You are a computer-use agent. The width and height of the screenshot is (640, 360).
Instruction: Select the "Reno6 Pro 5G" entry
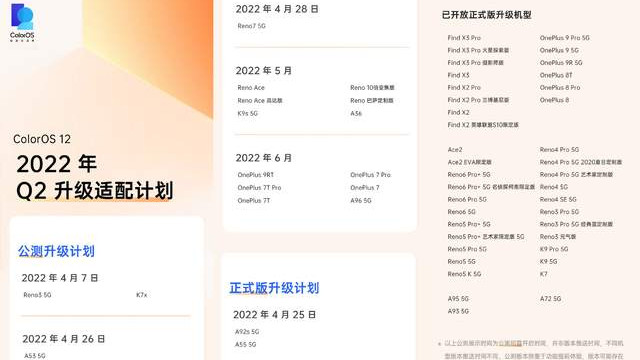click(467, 200)
